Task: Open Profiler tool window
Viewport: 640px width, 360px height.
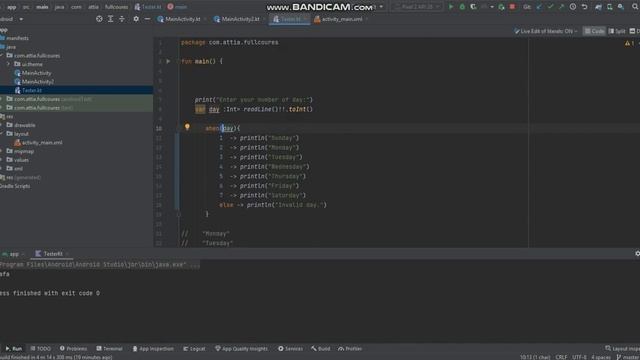Action: tap(350, 349)
